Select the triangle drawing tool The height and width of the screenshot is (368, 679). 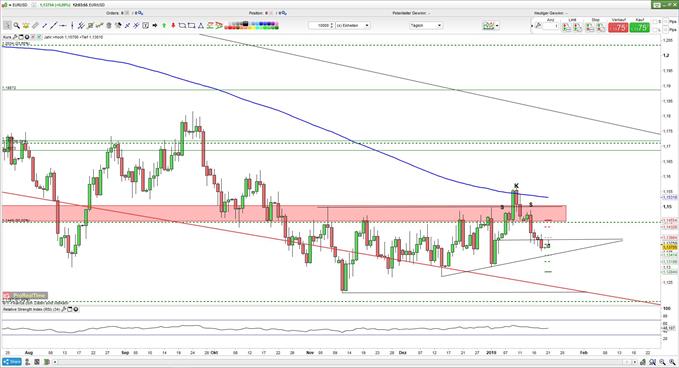tap(200, 26)
